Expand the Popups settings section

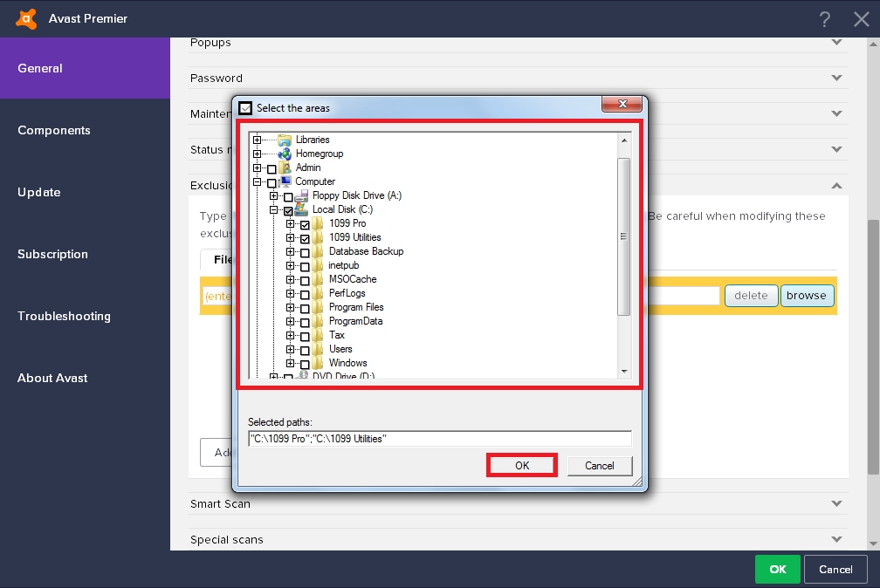[836, 42]
